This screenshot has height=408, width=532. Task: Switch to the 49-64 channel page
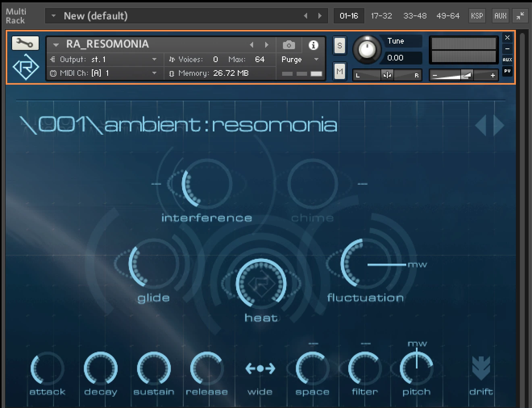click(x=448, y=16)
